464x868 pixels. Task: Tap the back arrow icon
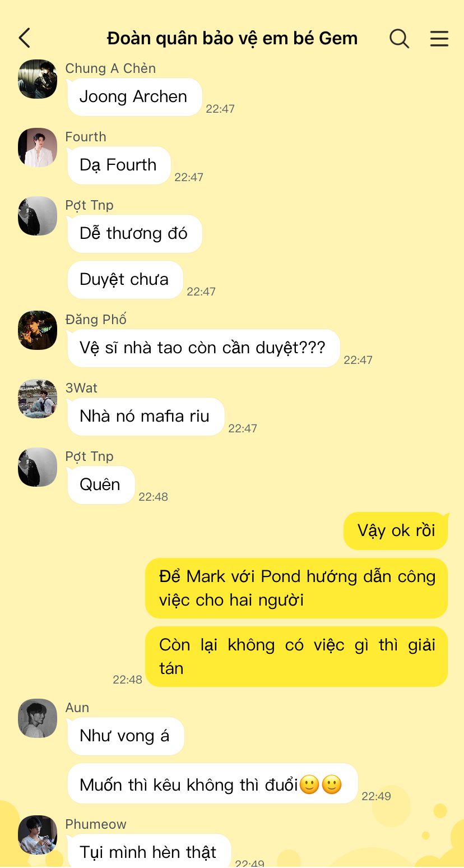click(25, 38)
